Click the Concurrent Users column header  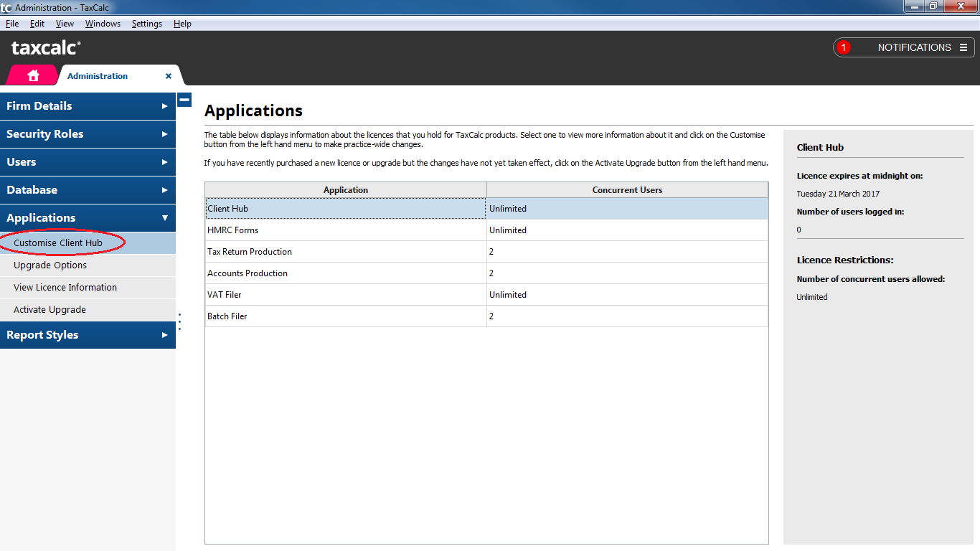coord(627,190)
